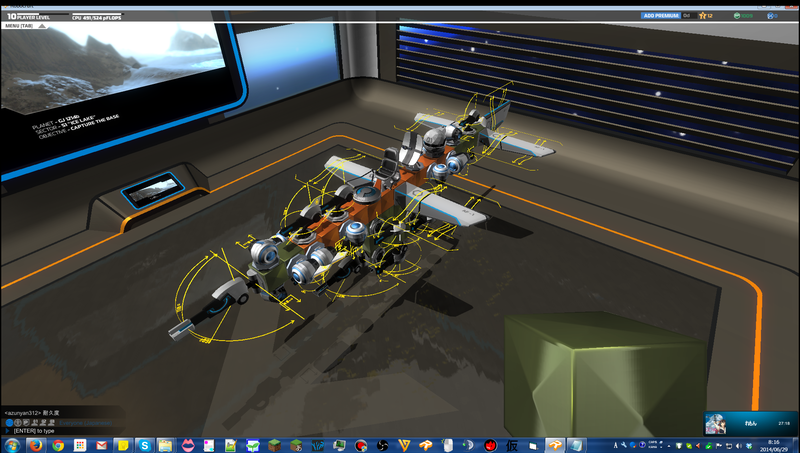
Task: Click the azunyan312 chat message
Action: tap(32, 413)
